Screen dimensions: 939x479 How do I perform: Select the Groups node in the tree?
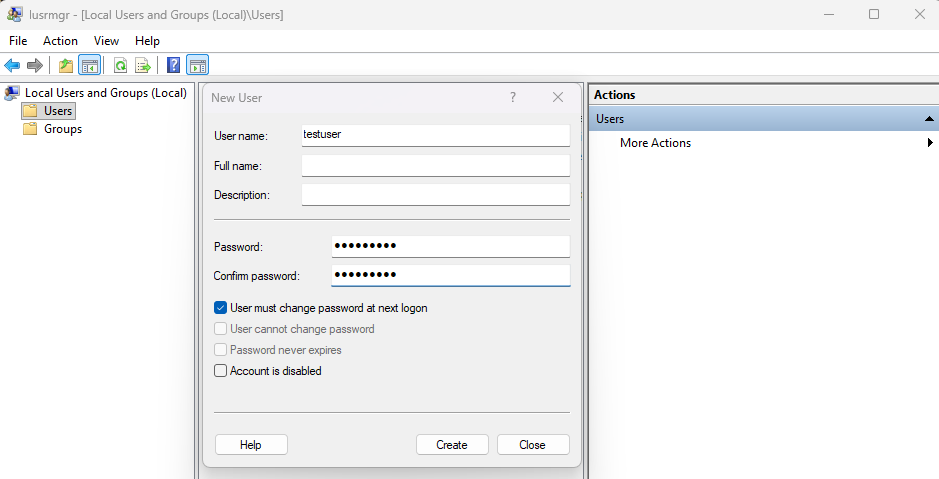(63, 129)
